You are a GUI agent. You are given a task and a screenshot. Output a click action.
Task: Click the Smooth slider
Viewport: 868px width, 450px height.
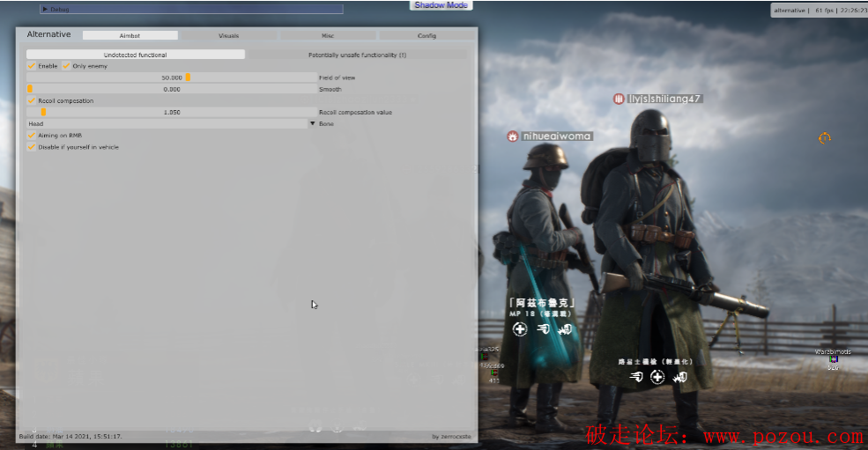pyautogui.click(x=172, y=89)
